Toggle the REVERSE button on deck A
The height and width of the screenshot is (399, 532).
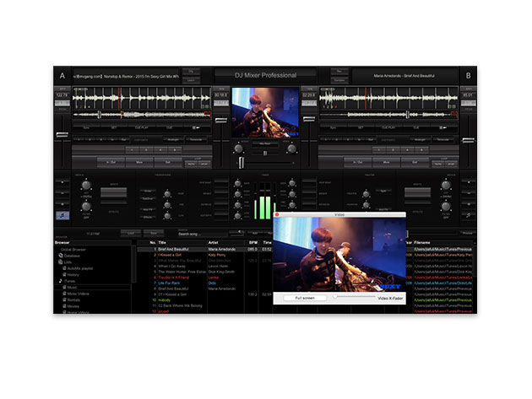pyautogui.click(x=221, y=204)
